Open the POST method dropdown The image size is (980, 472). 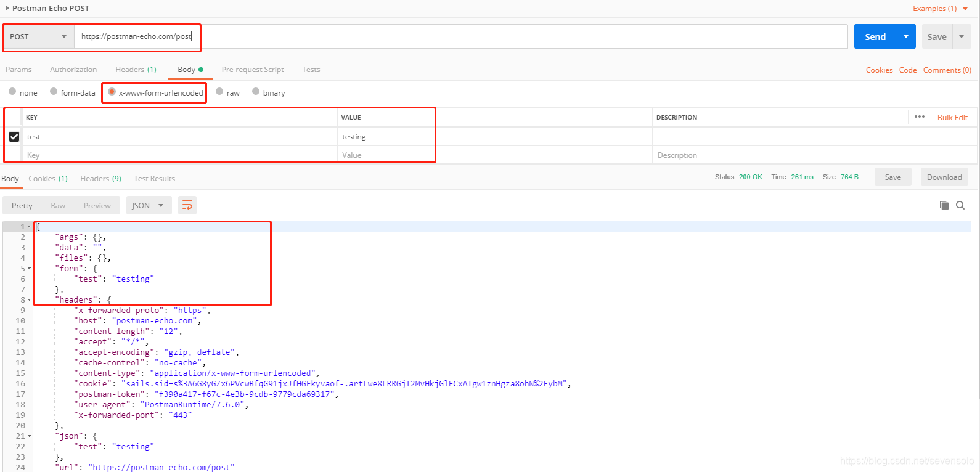pyautogui.click(x=38, y=37)
